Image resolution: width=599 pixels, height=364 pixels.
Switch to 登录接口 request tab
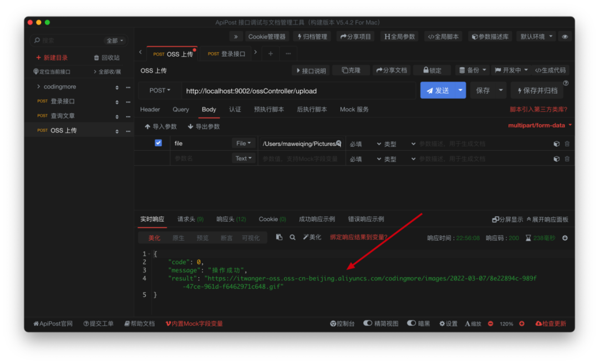click(226, 54)
